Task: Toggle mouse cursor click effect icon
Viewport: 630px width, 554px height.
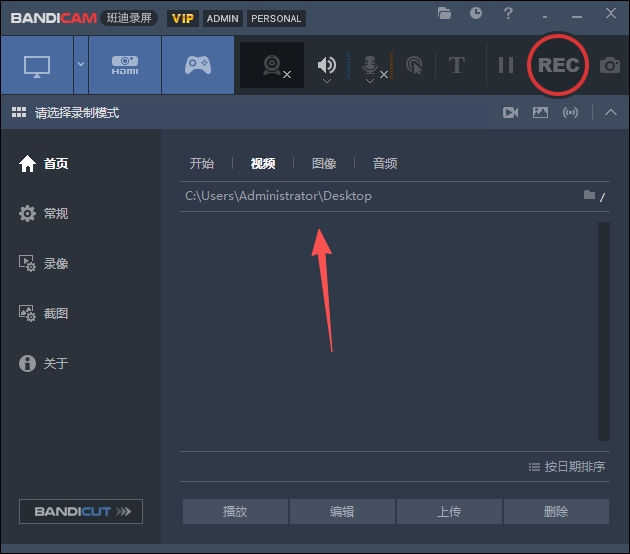Action: tap(414, 65)
